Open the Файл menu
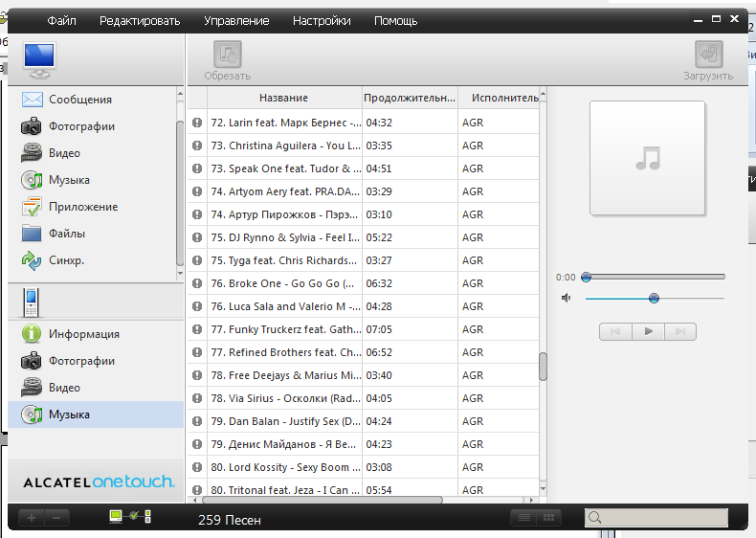Screen dimensions: 756x538 [x=61, y=21]
